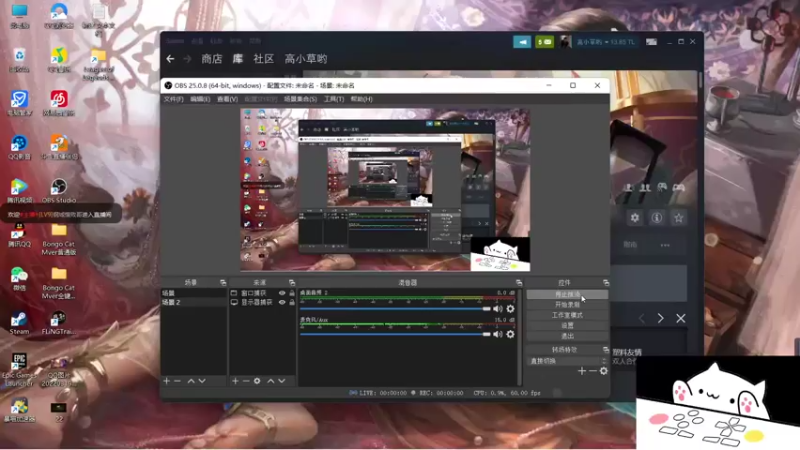The height and width of the screenshot is (450, 800).
Task: Switch to the 社区 tab in Steam
Action: (264, 59)
